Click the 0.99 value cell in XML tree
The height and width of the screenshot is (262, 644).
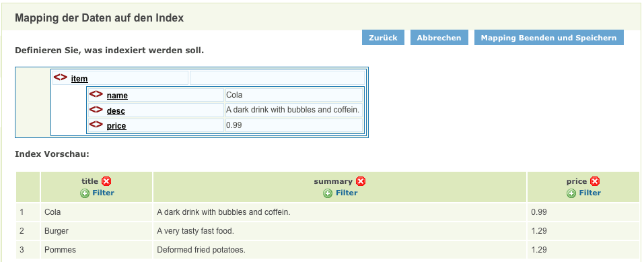pyautogui.click(x=294, y=125)
